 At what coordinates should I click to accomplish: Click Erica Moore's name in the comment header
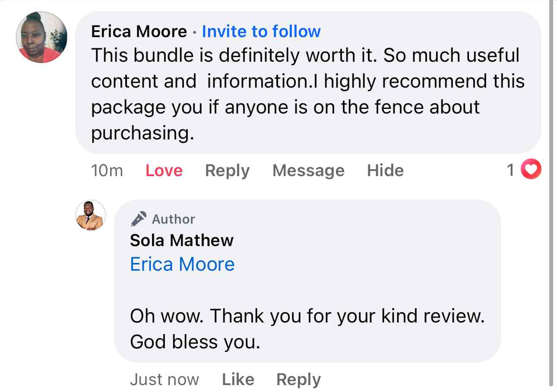coord(138,31)
